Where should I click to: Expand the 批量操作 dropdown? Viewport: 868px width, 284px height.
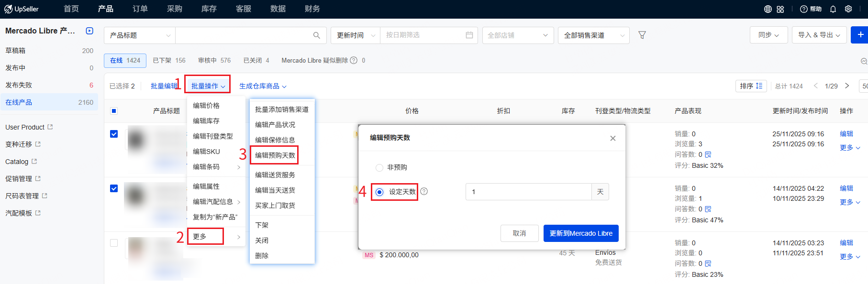[208, 86]
